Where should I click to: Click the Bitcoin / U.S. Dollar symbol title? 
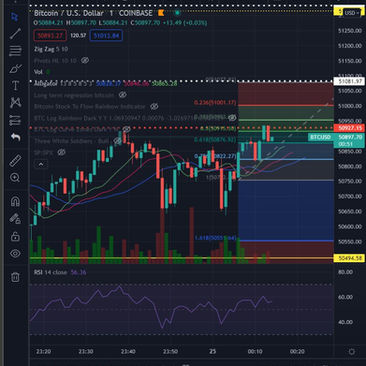[69, 13]
